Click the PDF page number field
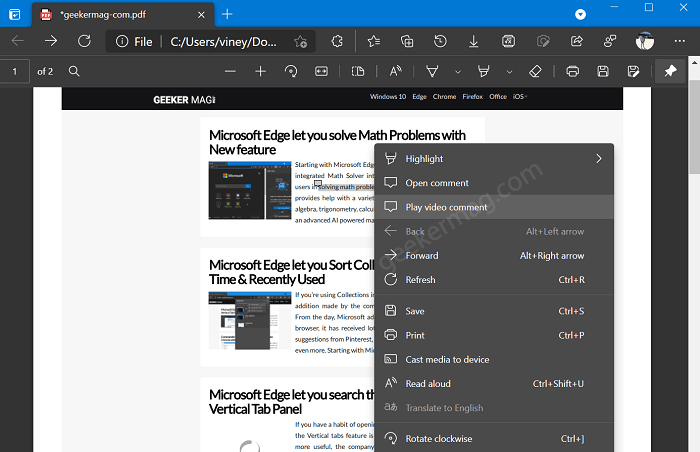700x452 pixels. (x=15, y=71)
